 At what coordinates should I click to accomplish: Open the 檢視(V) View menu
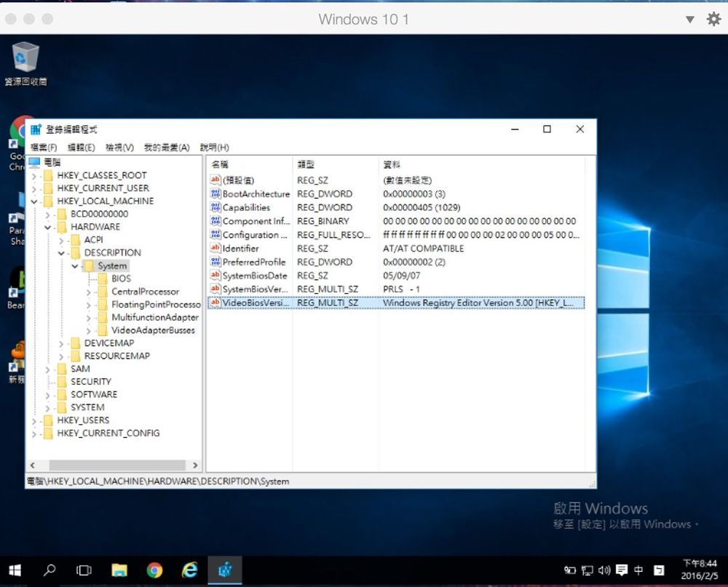(x=119, y=148)
